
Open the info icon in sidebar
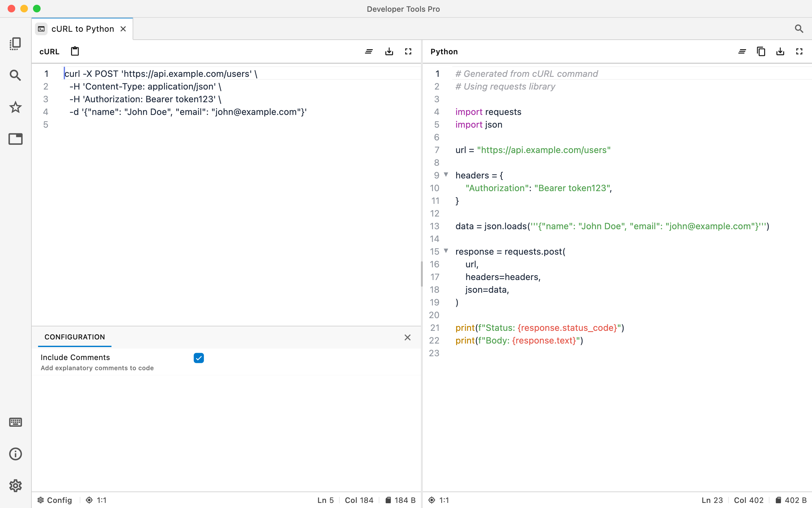(16, 454)
